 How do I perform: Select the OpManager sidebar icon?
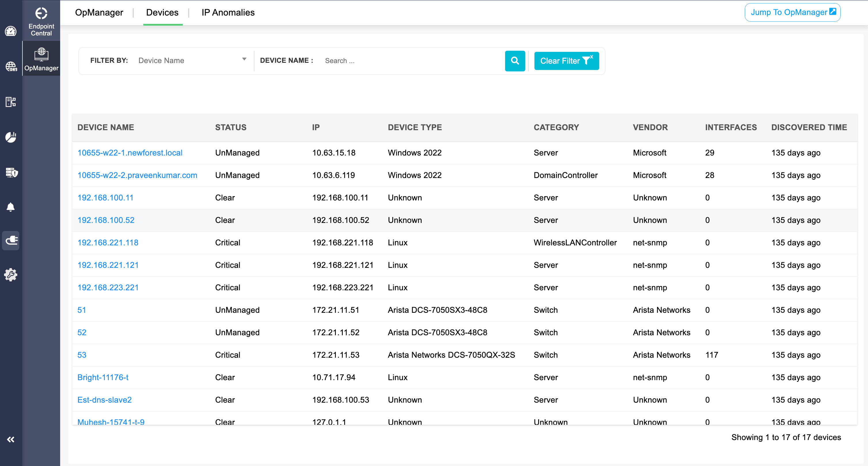[41, 58]
